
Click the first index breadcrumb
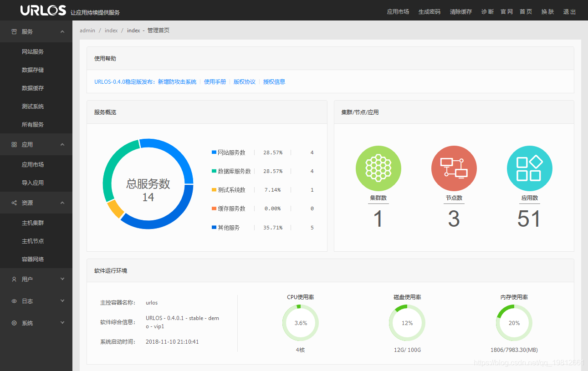pyautogui.click(x=111, y=30)
